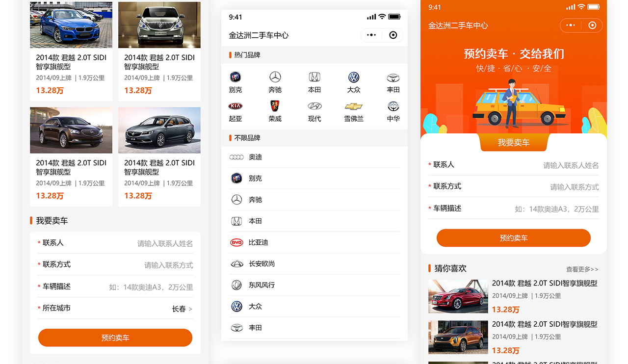Click 金达洲二手车中心 title in orange header
628x364 pixels.
pos(458,26)
